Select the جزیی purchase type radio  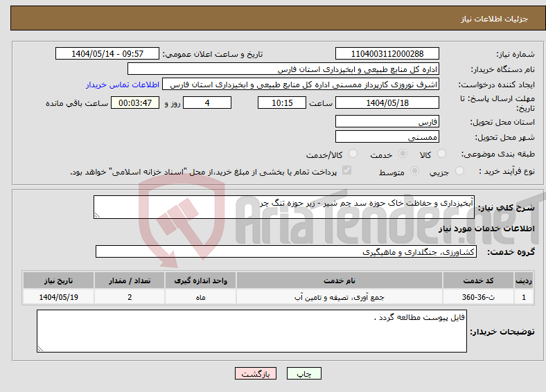point(459,170)
